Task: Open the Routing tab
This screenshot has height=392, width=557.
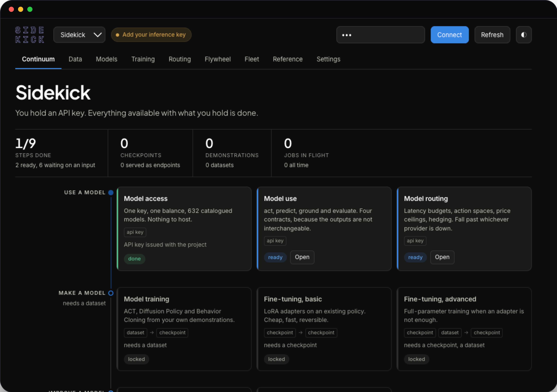Action: tap(180, 59)
